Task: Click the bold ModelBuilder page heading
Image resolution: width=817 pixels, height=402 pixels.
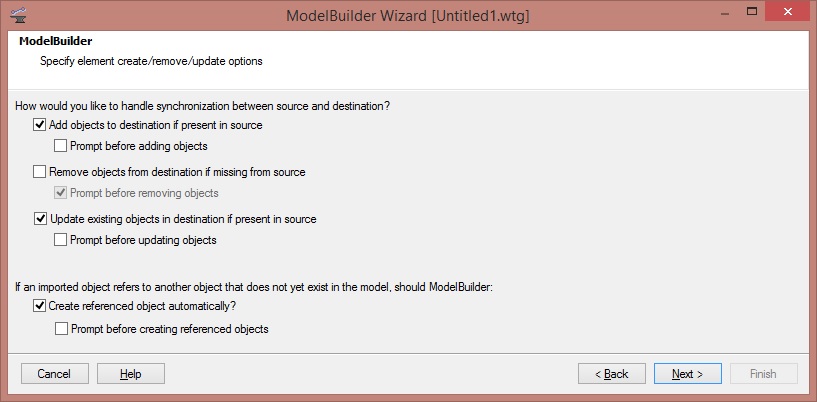Action: 50,43
